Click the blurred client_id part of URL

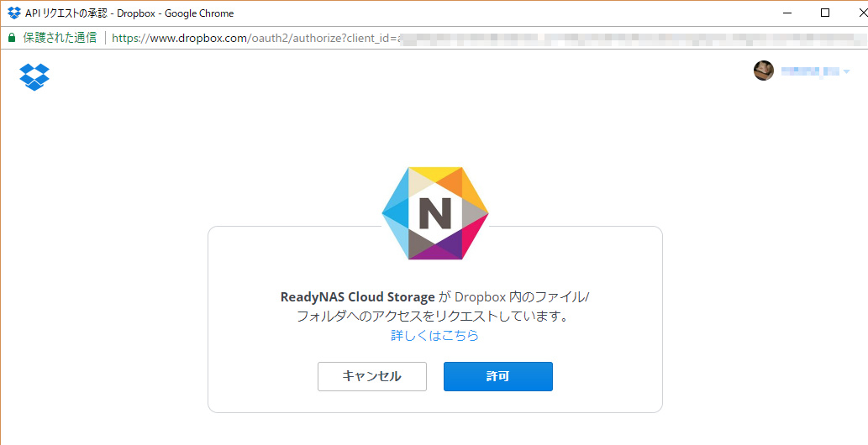pyautogui.click(x=588, y=38)
